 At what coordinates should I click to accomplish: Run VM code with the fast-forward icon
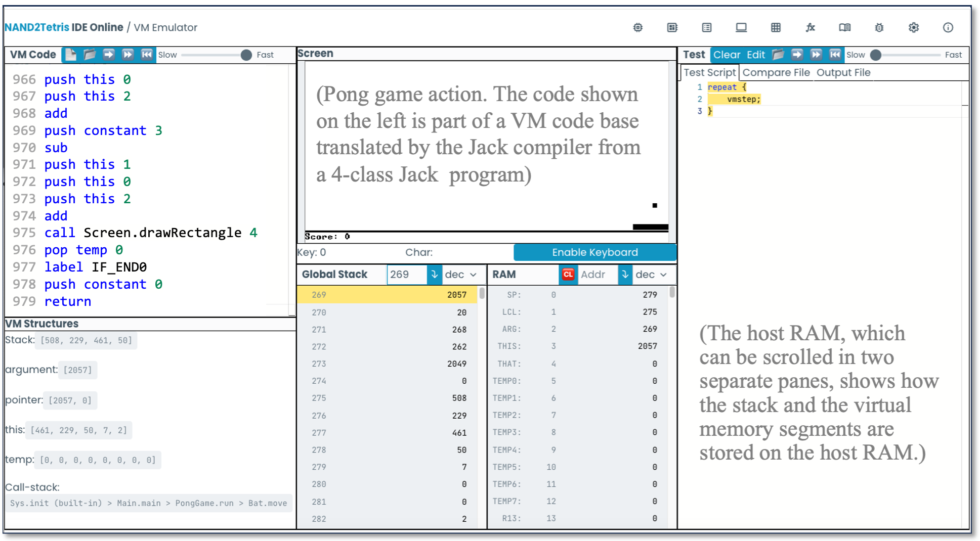pos(127,55)
